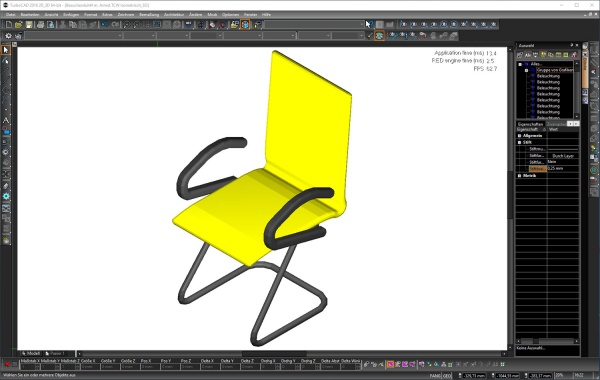The height and width of the screenshot is (380, 600).
Task: Click the Print icon in toolbar
Action: (x=40, y=25)
